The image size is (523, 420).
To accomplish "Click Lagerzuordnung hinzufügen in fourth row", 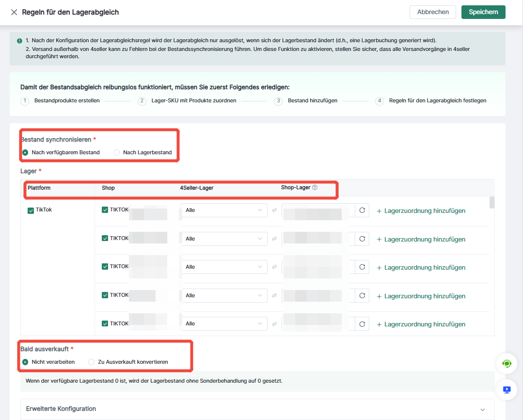I will point(421,296).
